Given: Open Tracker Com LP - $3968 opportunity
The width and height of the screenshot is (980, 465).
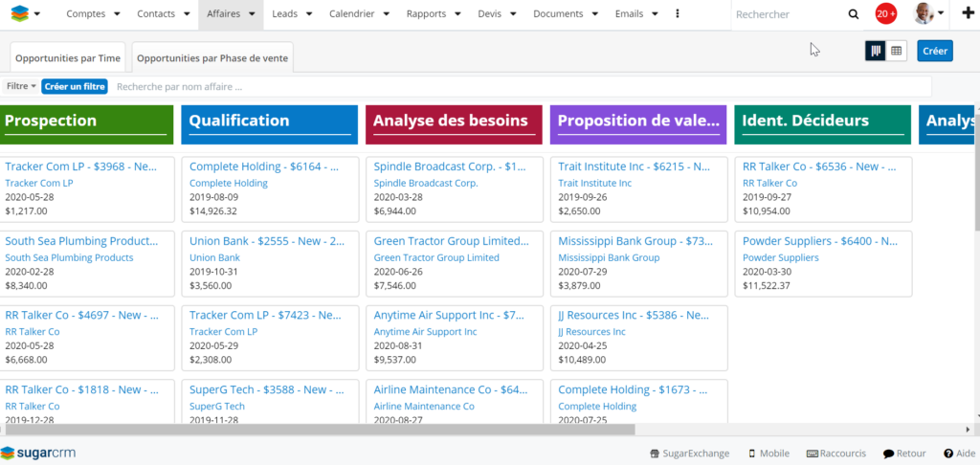Looking at the screenshot, I should click(x=81, y=166).
